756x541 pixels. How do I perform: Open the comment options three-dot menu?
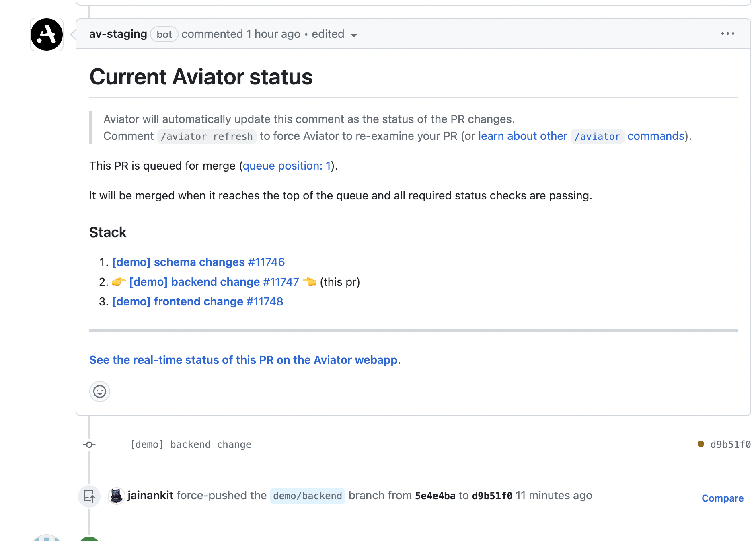pyautogui.click(x=727, y=34)
